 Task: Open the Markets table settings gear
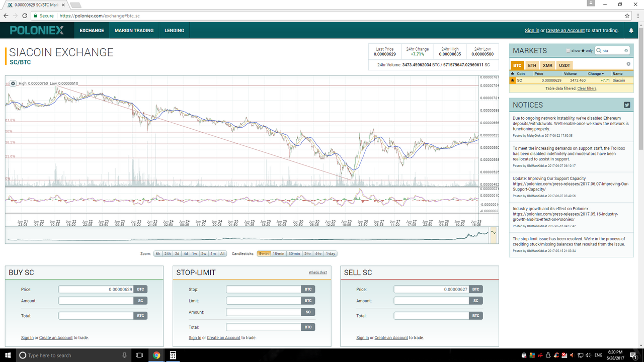point(628,64)
